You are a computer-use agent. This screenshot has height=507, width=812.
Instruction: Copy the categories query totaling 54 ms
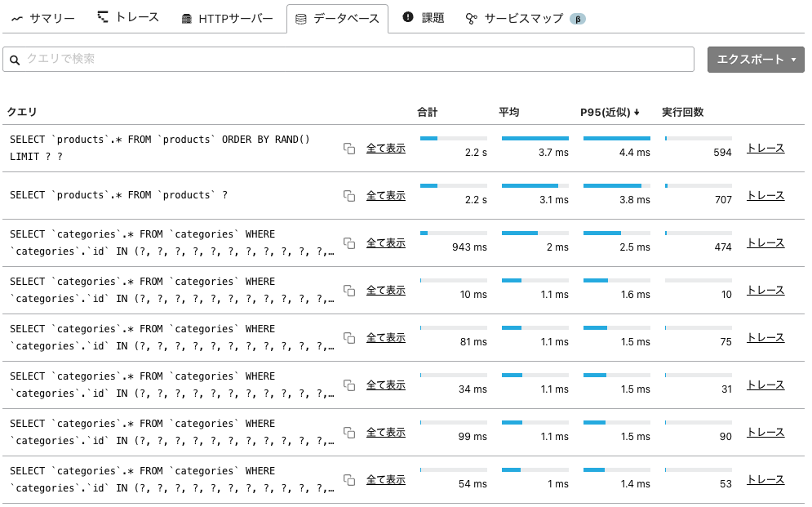coord(349,480)
